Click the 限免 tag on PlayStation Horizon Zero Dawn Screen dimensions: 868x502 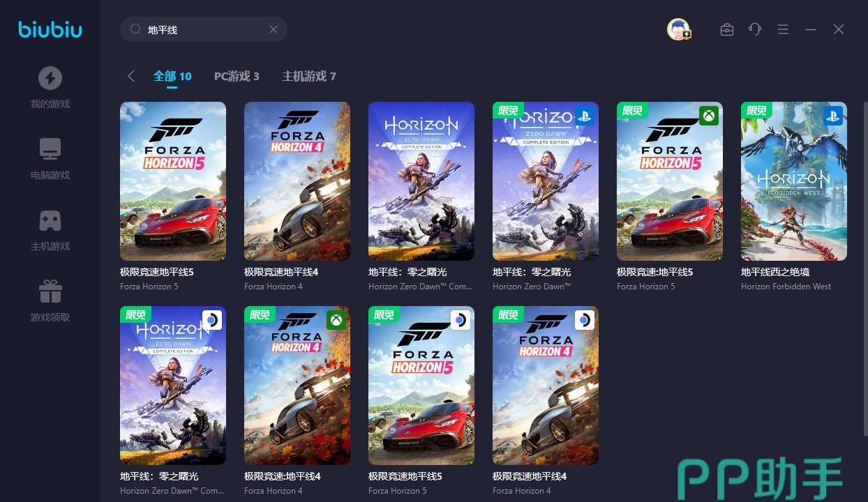509,110
